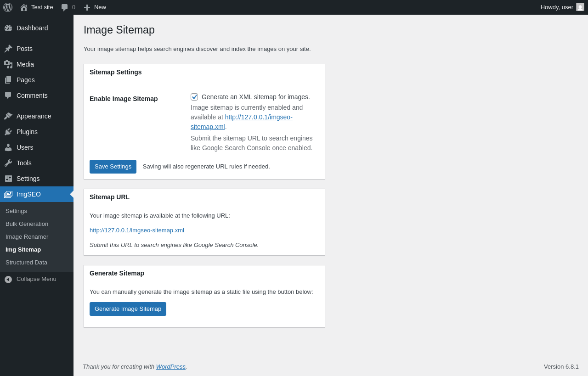
Task: Click the Save Settings button
Action: click(113, 167)
